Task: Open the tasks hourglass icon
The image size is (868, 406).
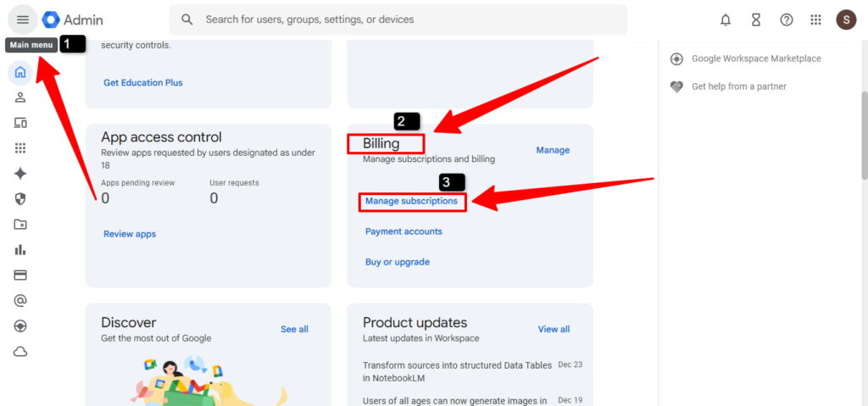Action: click(756, 19)
